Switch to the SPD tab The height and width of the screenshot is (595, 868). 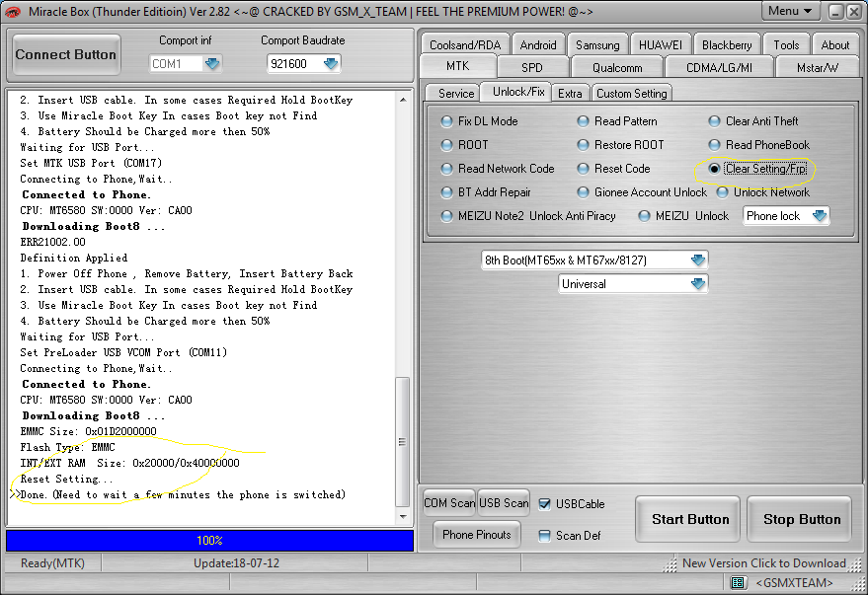[532, 67]
